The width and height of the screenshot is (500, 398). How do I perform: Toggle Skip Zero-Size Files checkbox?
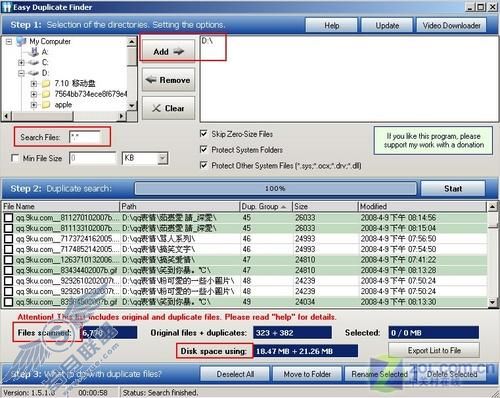click(x=203, y=134)
